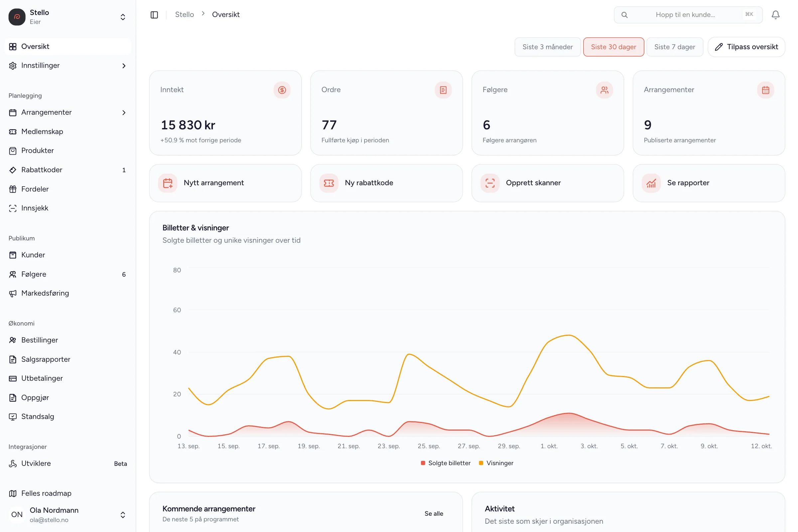Screen dimensions: 798x532
Task: Click the Nytt arrangement shortcut card
Action: point(225,183)
